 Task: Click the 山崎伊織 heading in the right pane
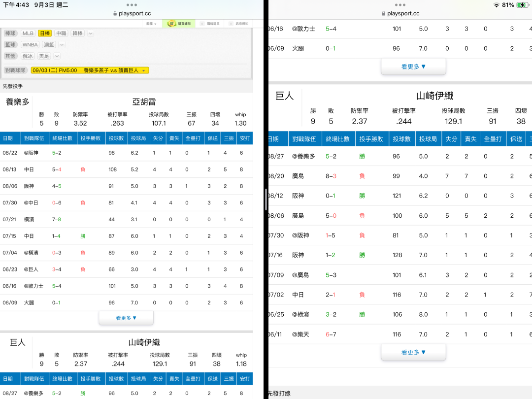434,96
